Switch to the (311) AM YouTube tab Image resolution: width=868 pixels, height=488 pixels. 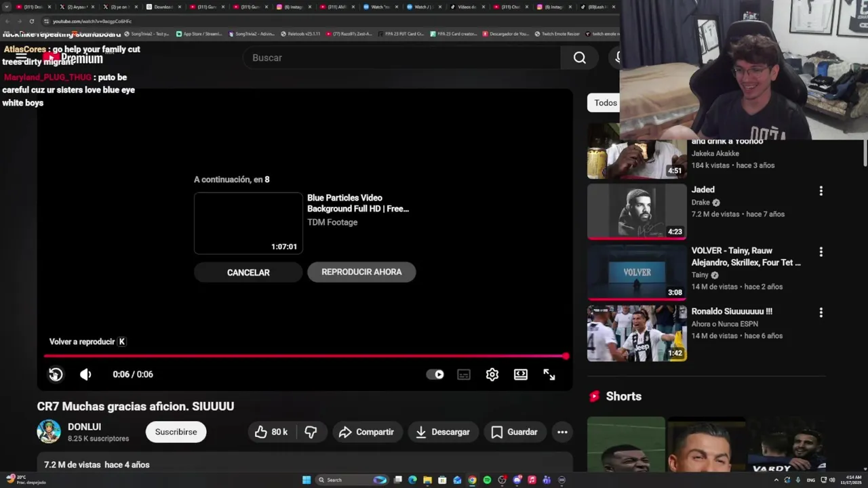tap(337, 7)
